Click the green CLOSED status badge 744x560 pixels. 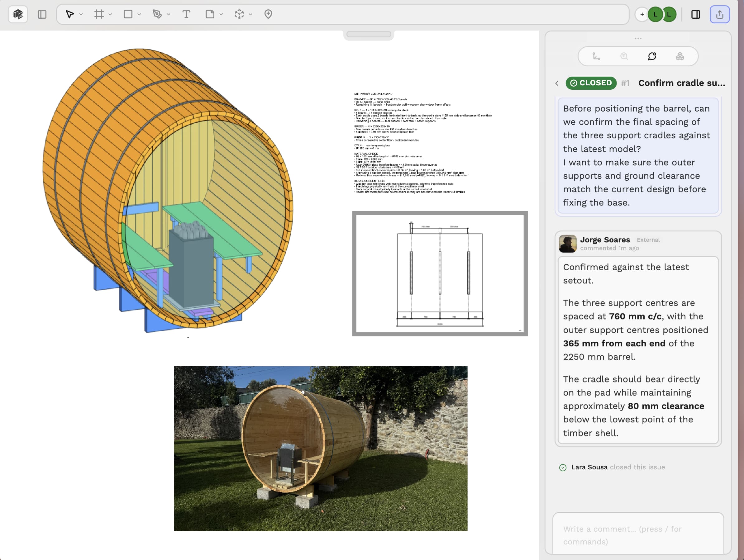click(x=591, y=83)
